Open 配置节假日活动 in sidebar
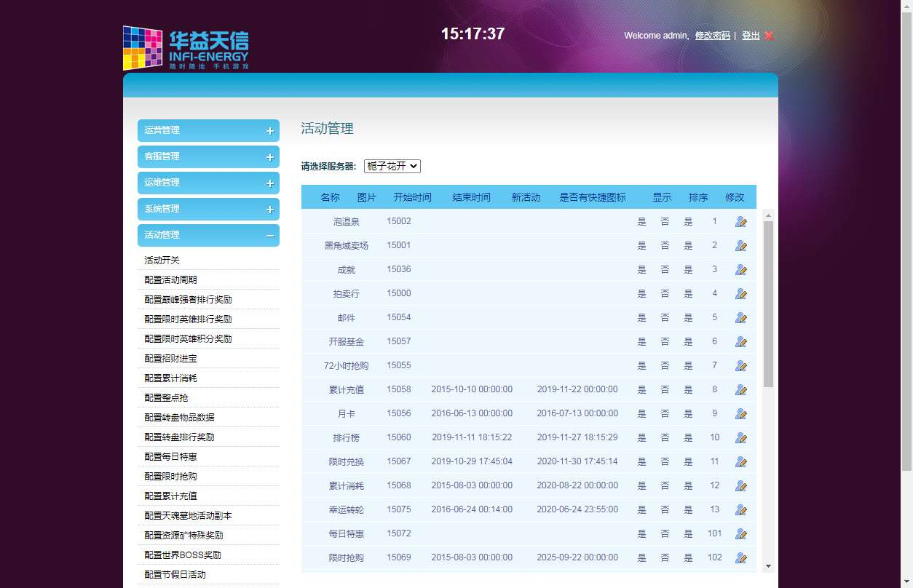 tap(175, 574)
